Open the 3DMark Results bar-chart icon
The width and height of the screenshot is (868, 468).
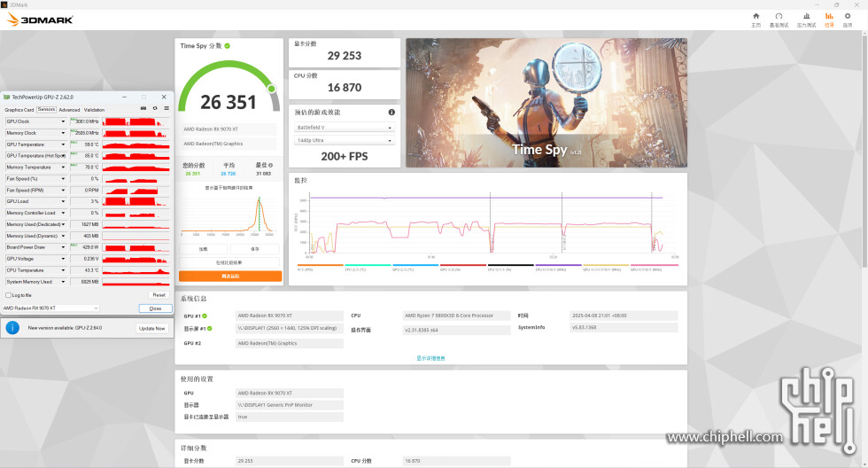point(829,17)
